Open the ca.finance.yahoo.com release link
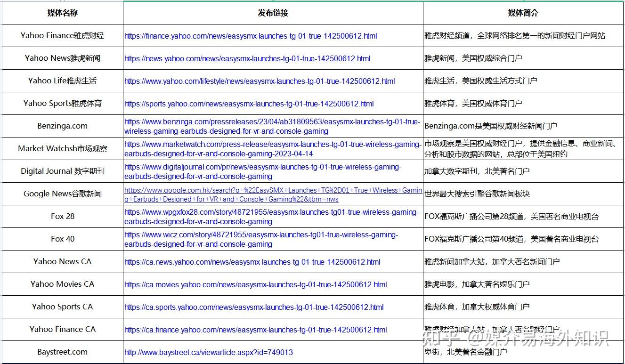 256,330
